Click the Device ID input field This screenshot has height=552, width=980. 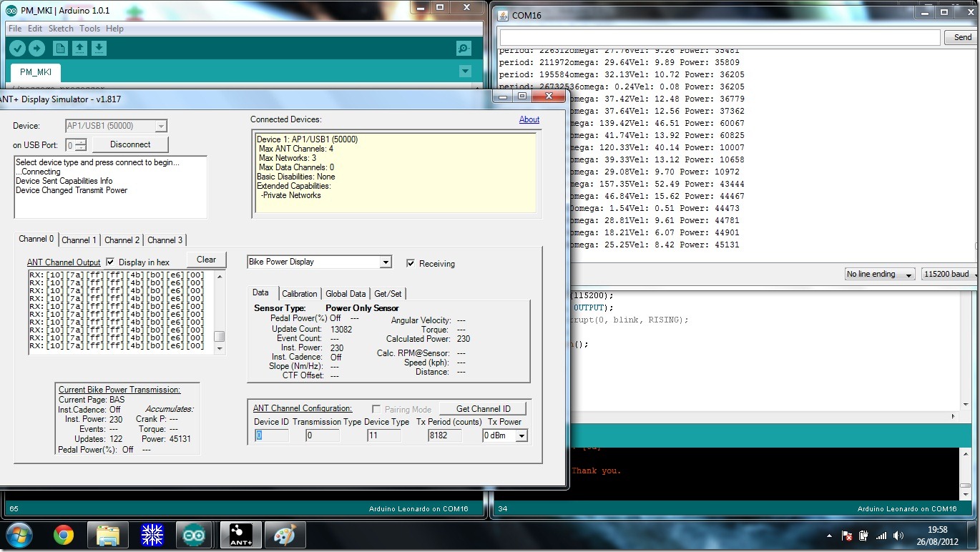point(272,435)
